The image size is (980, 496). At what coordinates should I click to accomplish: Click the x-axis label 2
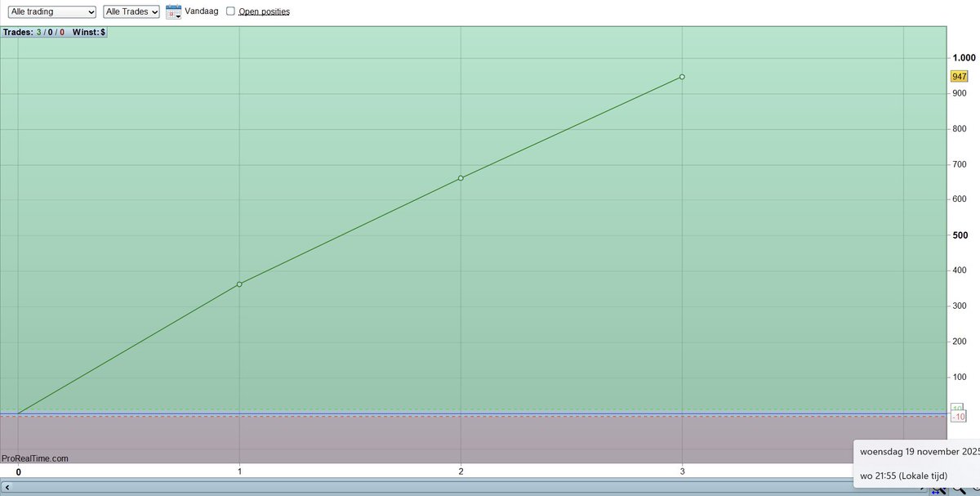(461, 471)
